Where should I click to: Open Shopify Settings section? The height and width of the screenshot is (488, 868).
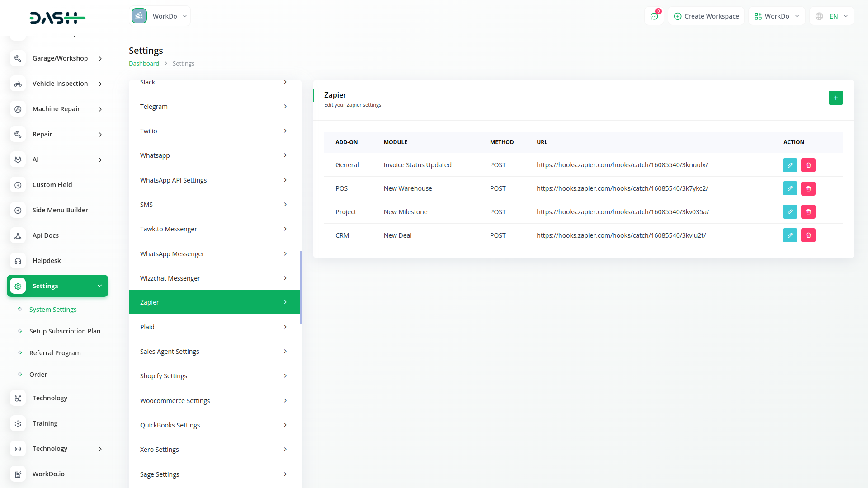click(x=214, y=376)
